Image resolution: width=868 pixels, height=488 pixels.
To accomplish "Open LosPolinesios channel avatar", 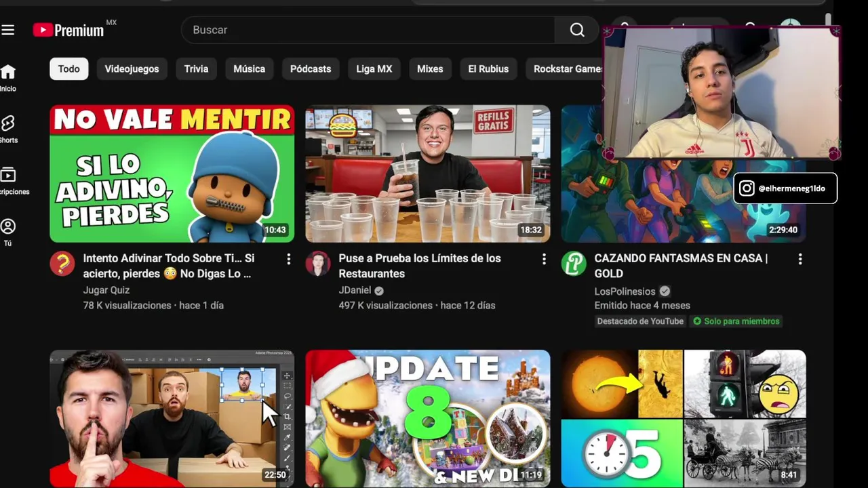I will point(574,264).
